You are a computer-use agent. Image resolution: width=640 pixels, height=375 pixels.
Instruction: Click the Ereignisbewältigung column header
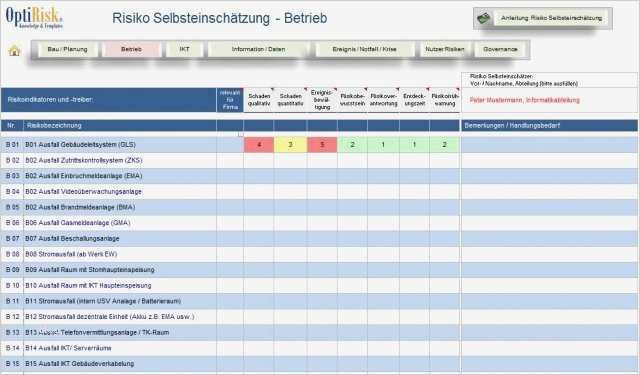point(322,100)
